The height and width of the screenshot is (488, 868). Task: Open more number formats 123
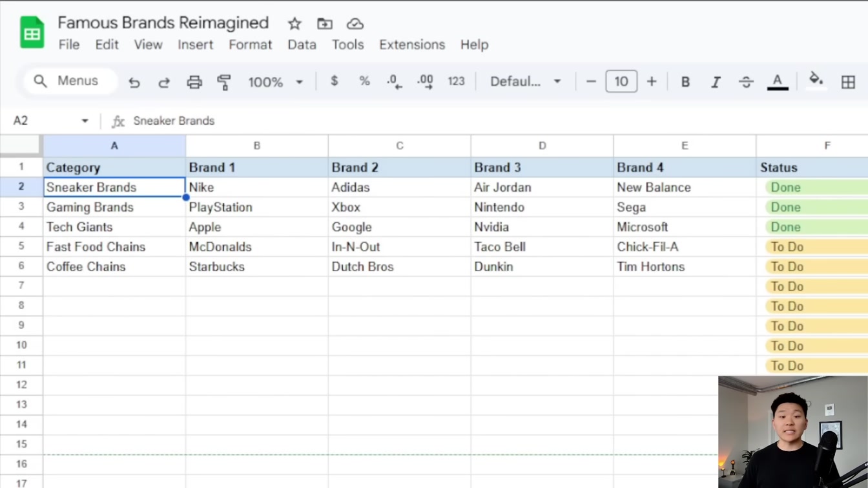click(456, 81)
